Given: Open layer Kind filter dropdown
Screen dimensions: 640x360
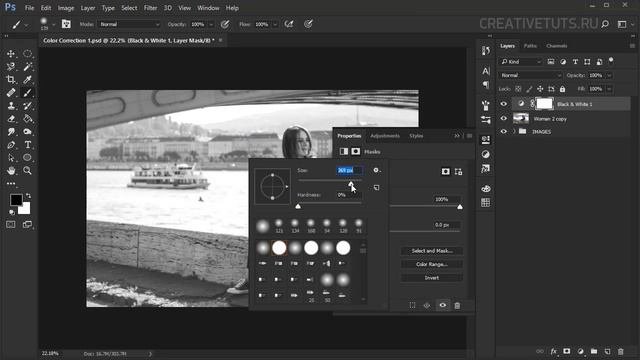Looking at the screenshot, I should tap(521, 62).
